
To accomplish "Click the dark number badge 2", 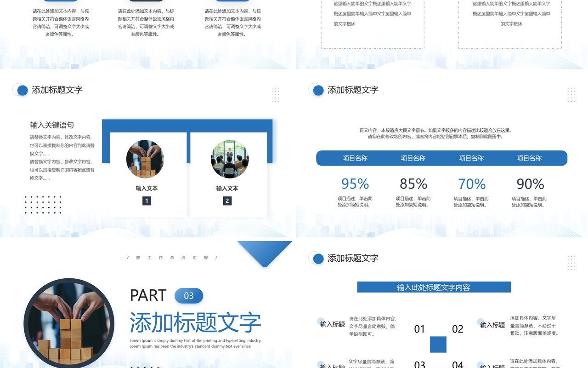I will coord(227,201).
